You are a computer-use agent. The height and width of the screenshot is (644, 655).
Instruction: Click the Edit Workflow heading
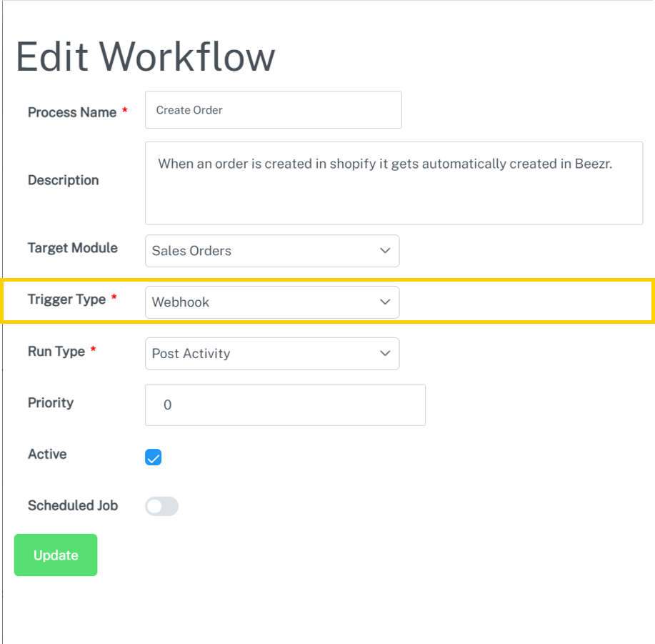[145, 57]
